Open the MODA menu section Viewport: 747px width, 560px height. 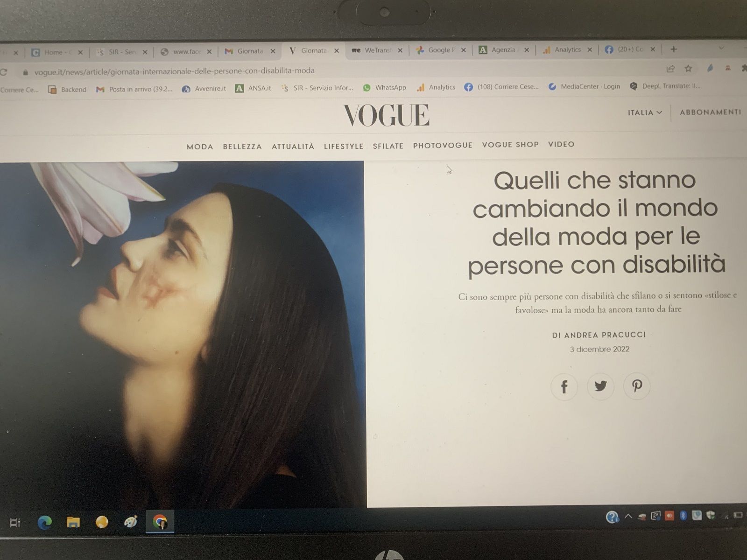(200, 147)
